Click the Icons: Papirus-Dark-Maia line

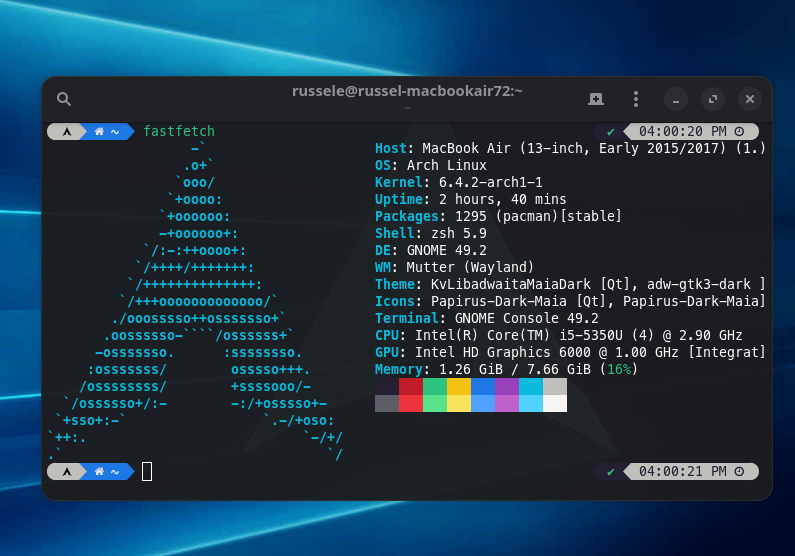[x=570, y=302]
